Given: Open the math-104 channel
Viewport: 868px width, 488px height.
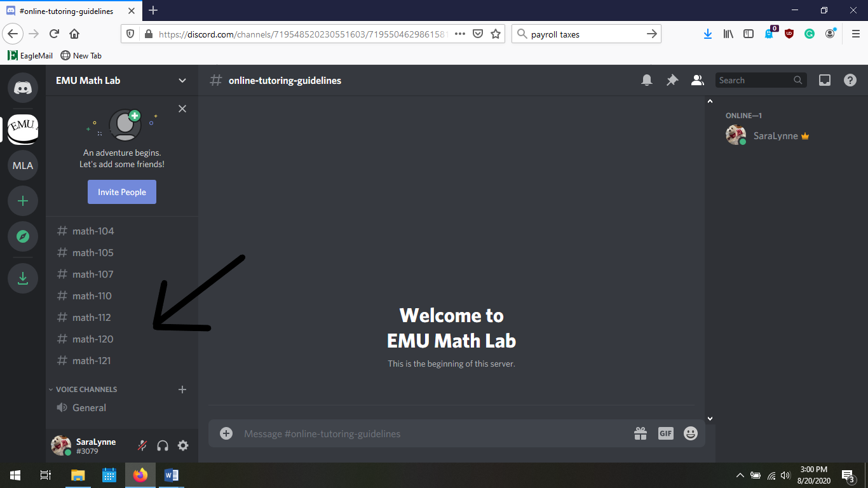Looking at the screenshot, I should click(122, 231).
